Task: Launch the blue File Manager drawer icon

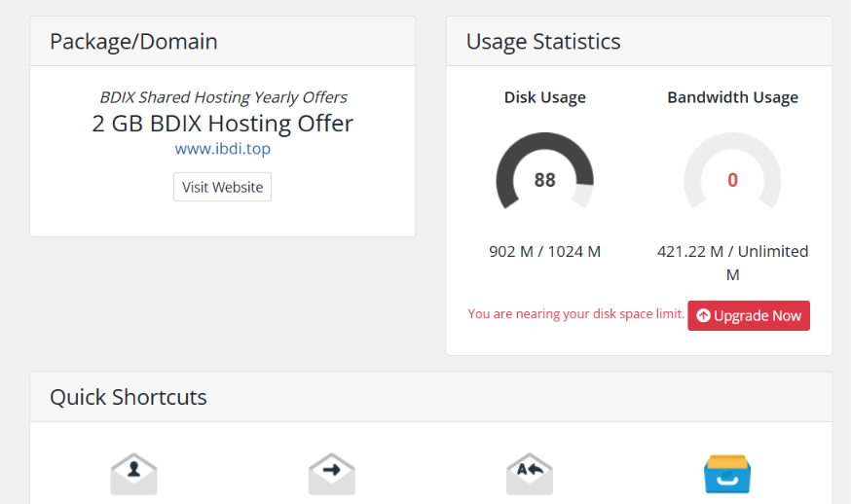Action: [727, 474]
